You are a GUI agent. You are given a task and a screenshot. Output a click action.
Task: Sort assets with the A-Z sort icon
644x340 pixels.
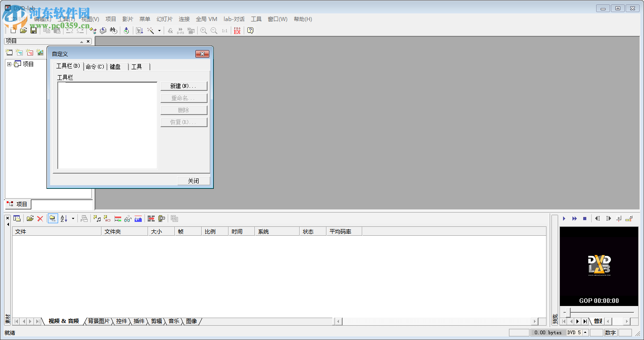(x=64, y=218)
